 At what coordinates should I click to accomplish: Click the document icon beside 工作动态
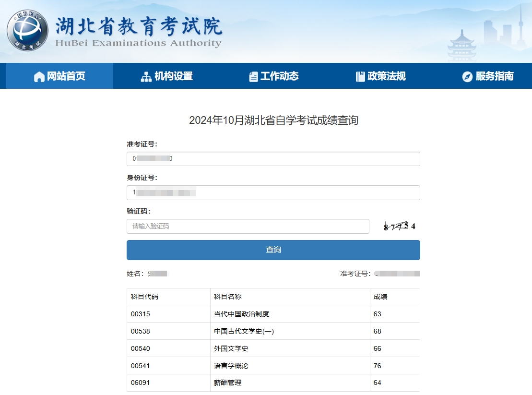[x=253, y=77]
